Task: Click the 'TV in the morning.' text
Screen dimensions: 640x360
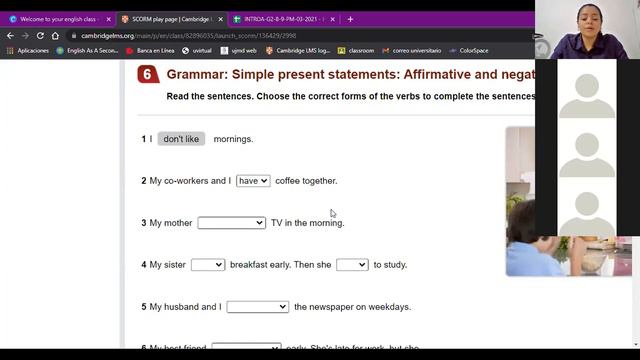Action: [x=307, y=223]
